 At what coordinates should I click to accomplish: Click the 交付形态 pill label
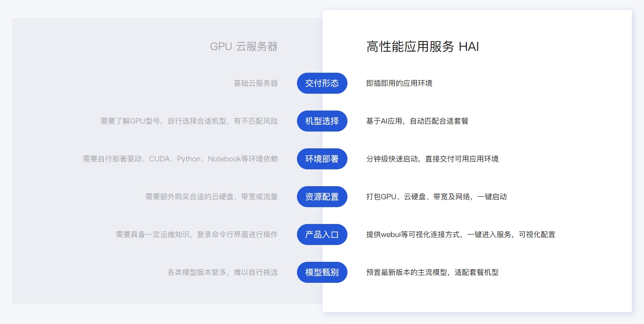322,83
